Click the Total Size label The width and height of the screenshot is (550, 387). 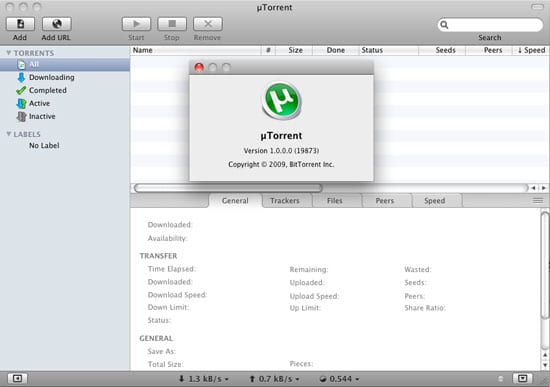click(165, 364)
